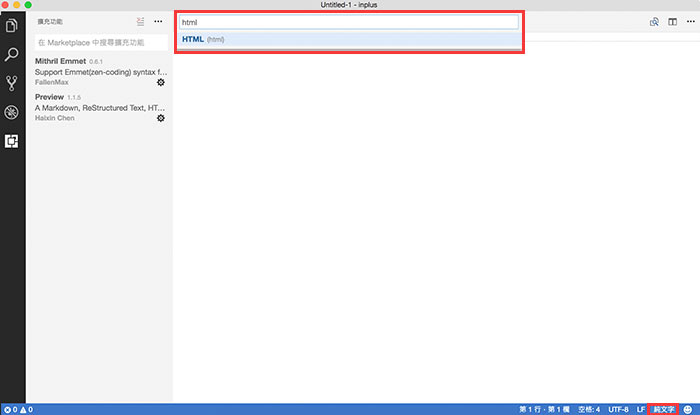700x415 pixels.
Task: Click Haixin Chen publisher name
Action: point(54,118)
